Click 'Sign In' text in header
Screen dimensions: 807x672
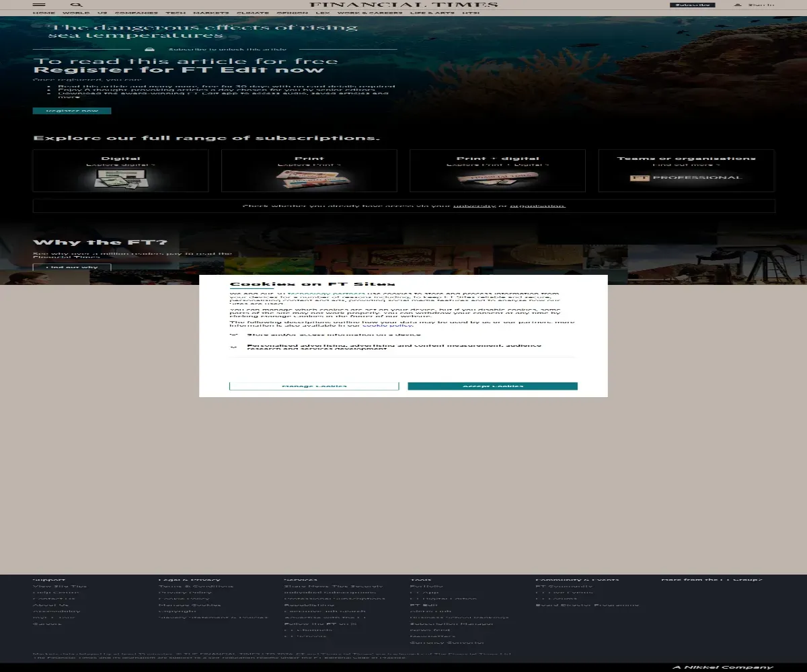click(x=761, y=5)
